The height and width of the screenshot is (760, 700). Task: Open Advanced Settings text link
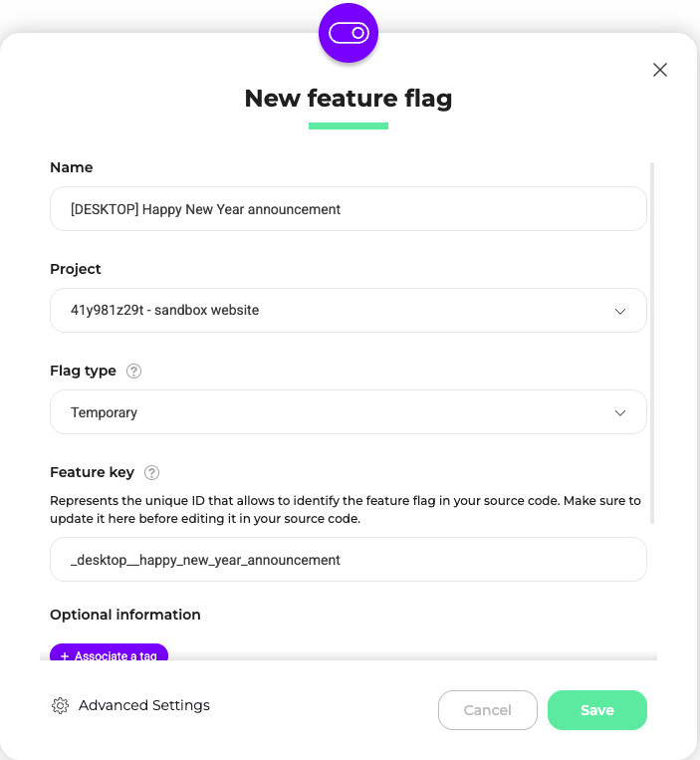tap(143, 705)
